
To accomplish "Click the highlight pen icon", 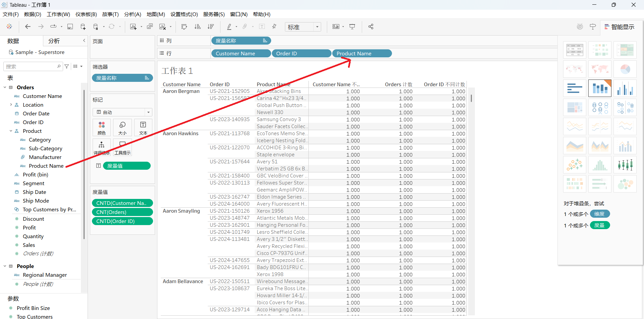I will pos(229,26).
